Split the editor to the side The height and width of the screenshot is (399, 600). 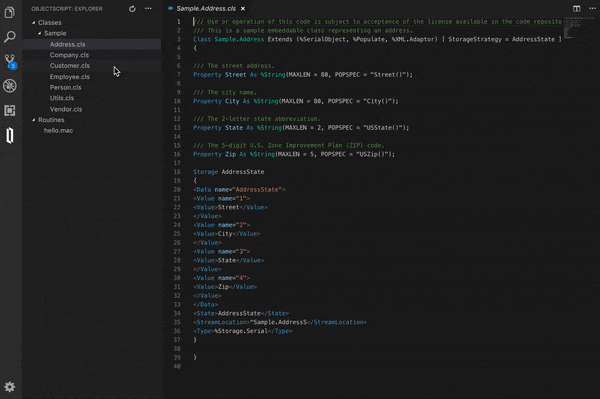576,8
